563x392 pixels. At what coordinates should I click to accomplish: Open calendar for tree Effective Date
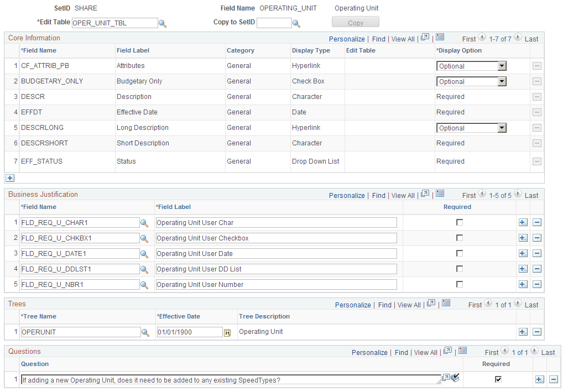point(227,333)
